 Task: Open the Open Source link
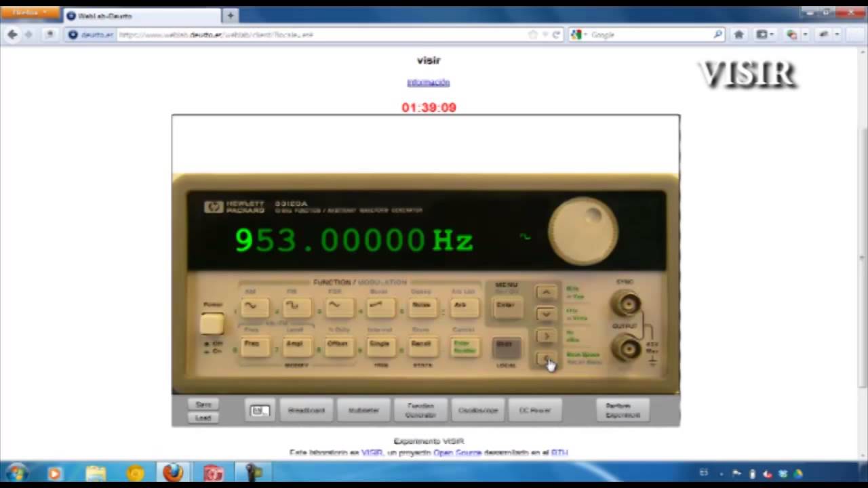(457, 452)
